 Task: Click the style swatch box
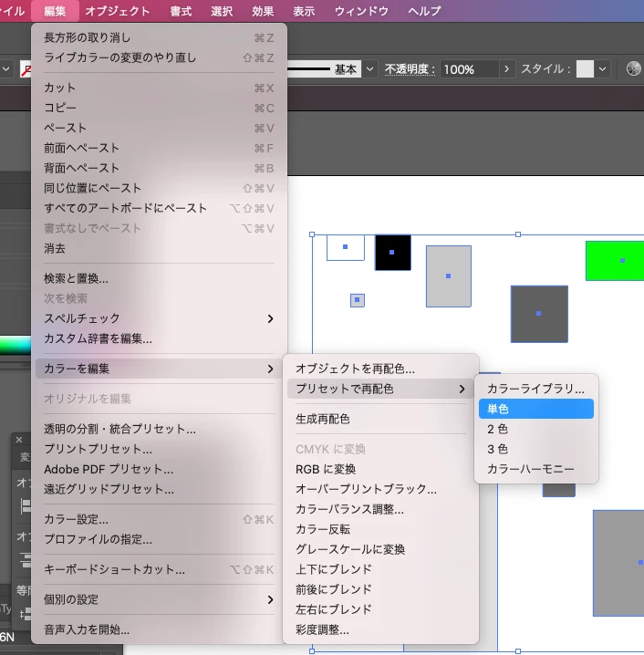tap(585, 69)
